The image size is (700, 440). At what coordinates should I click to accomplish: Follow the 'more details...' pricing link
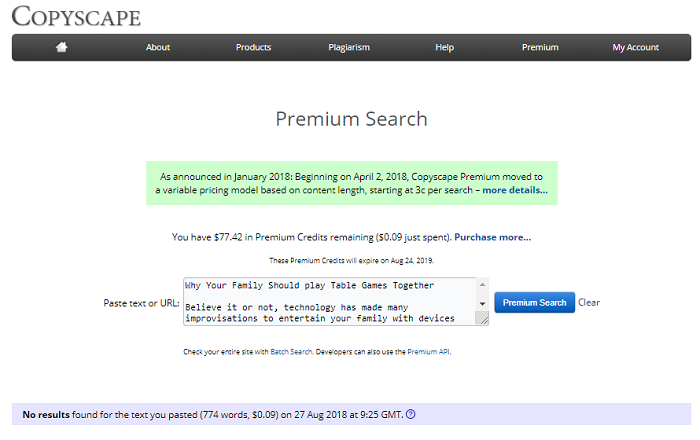(x=515, y=190)
